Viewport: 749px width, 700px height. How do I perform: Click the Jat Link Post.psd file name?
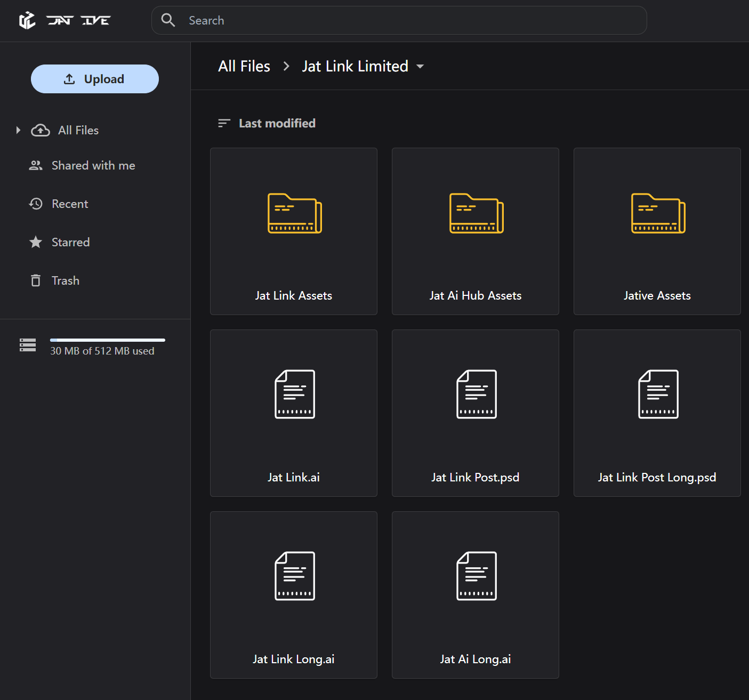[476, 477]
